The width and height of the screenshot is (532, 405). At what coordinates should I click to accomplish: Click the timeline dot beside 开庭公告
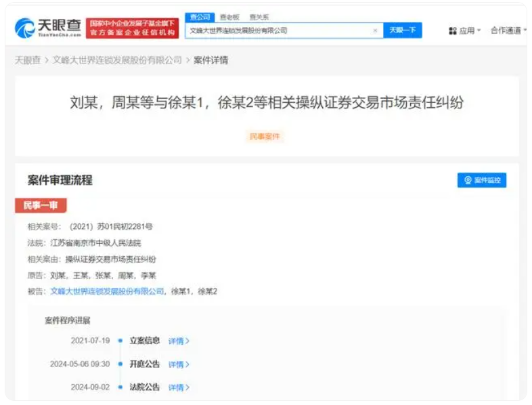pos(120,364)
